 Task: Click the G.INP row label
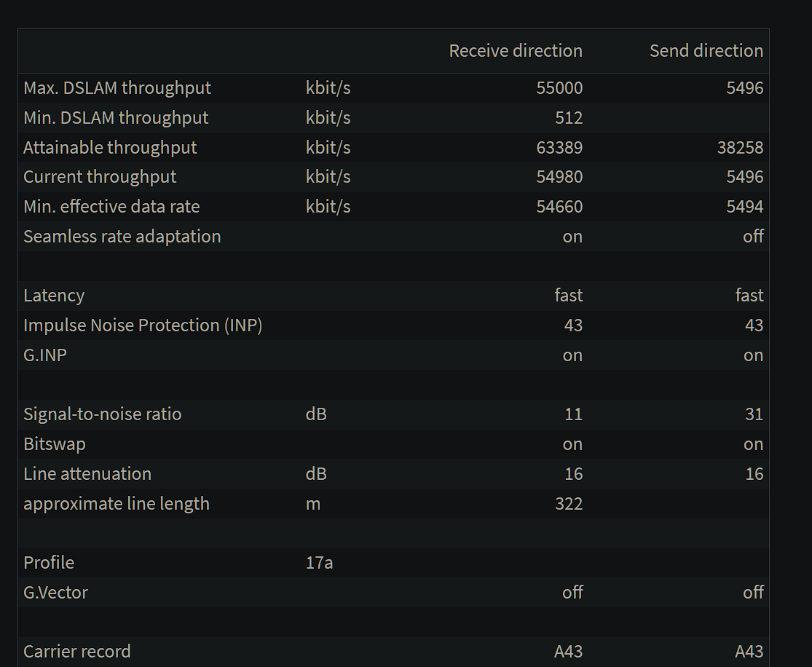coord(45,355)
